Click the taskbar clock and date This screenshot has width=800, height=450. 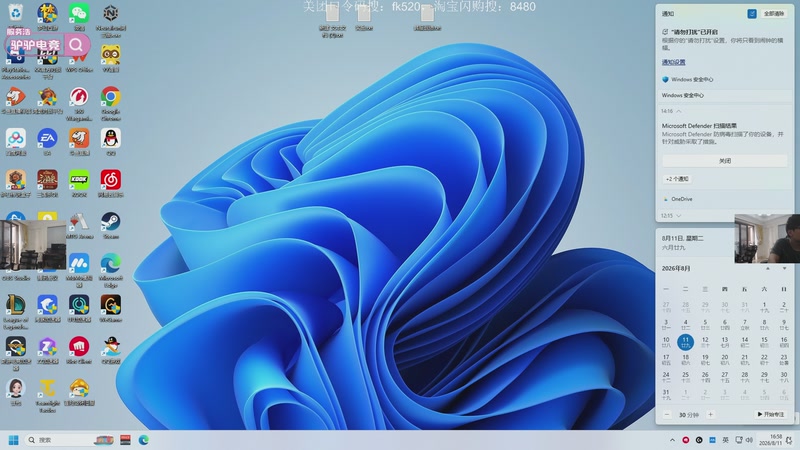point(770,440)
